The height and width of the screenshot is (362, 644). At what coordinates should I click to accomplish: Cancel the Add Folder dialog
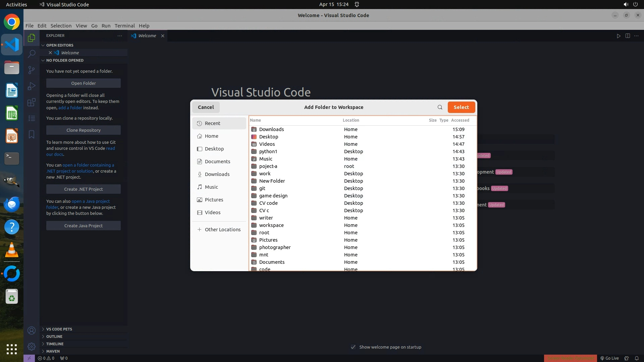(206, 107)
